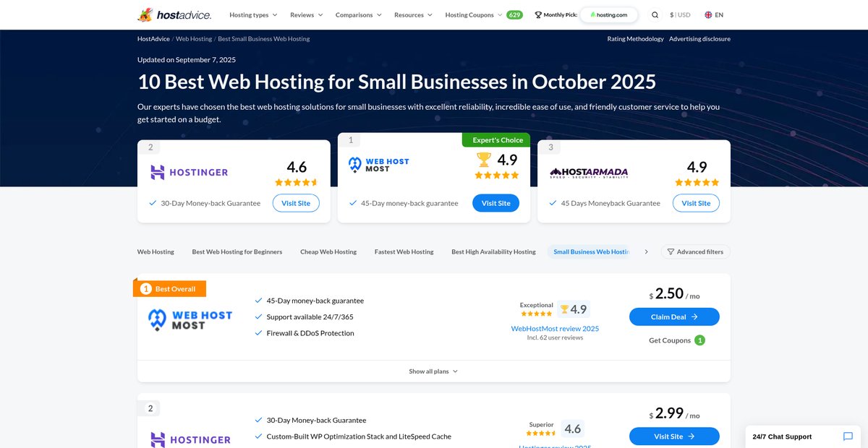The image size is (868, 448).
Task: Click Visit Site on Hostinger top card
Action: click(296, 203)
